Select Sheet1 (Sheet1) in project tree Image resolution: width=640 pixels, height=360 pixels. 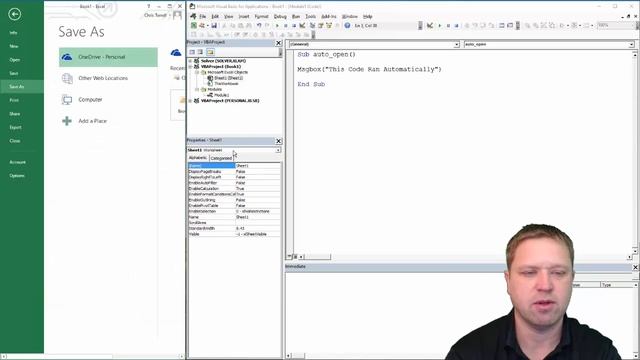(228, 78)
